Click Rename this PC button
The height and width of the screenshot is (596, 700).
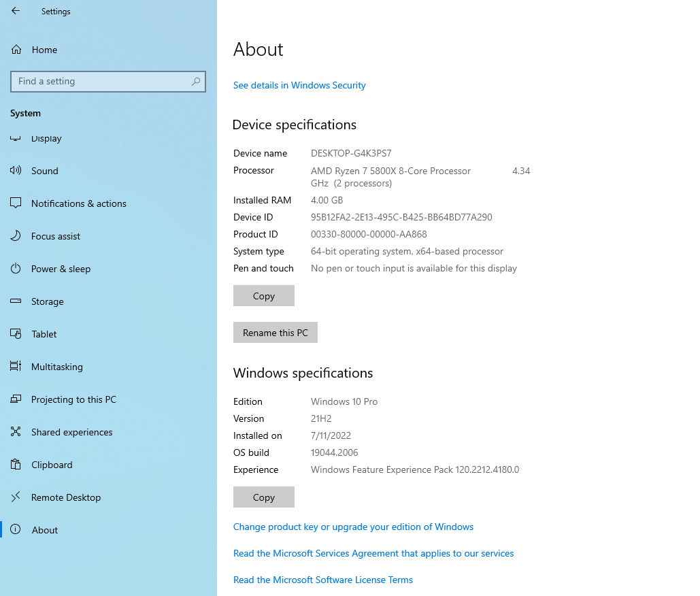276,333
